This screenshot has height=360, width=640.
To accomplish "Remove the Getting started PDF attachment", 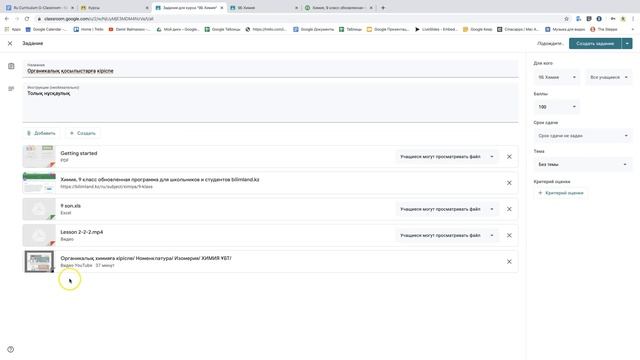I will coord(509,157).
